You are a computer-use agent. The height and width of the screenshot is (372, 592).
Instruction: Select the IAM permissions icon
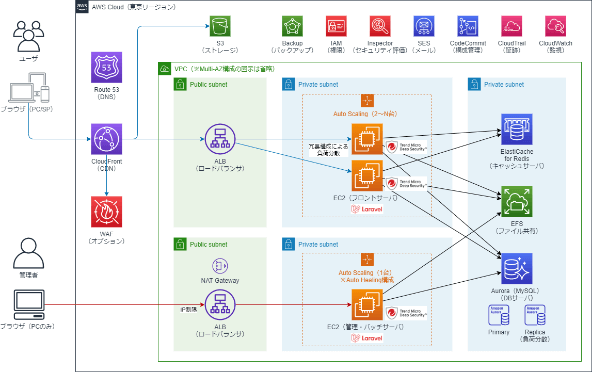(336, 26)
